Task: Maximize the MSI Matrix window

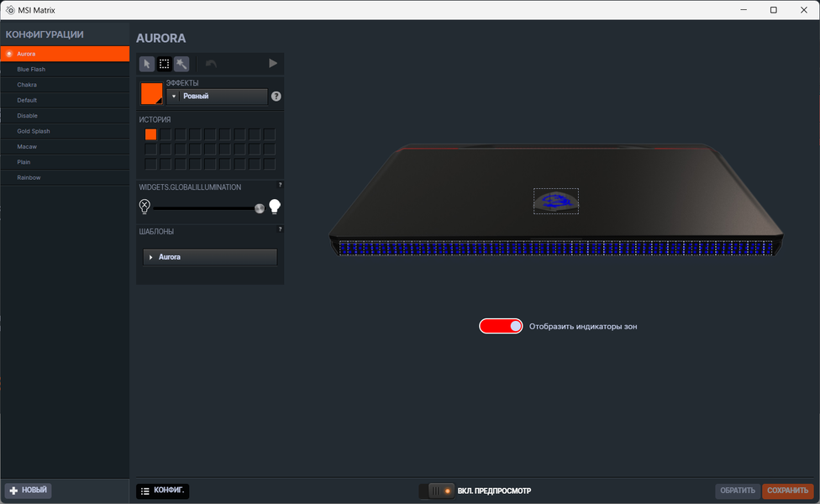Action: click(x=774, y=10)
